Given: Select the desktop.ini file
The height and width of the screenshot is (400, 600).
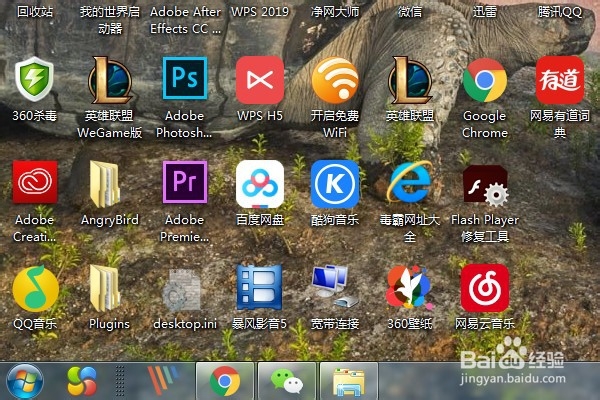Looking at the screenshot, I should (x=181, y=290).
